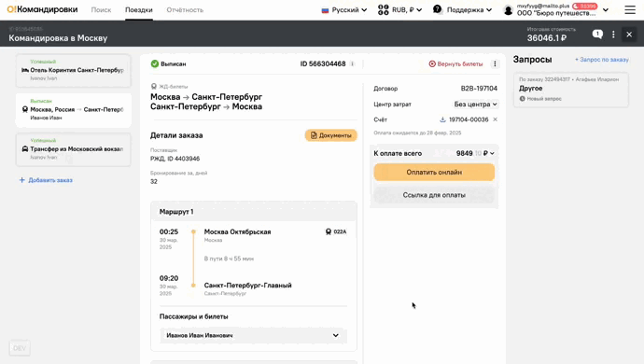Switch to the Поиск tab
Screen dimensions: 644x364
[101, 10]
